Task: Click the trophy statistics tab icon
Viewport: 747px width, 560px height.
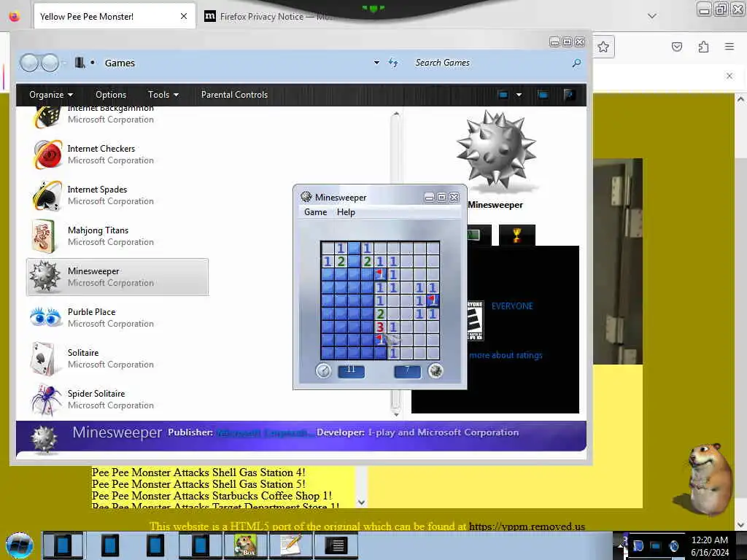Action: [517, 236]
